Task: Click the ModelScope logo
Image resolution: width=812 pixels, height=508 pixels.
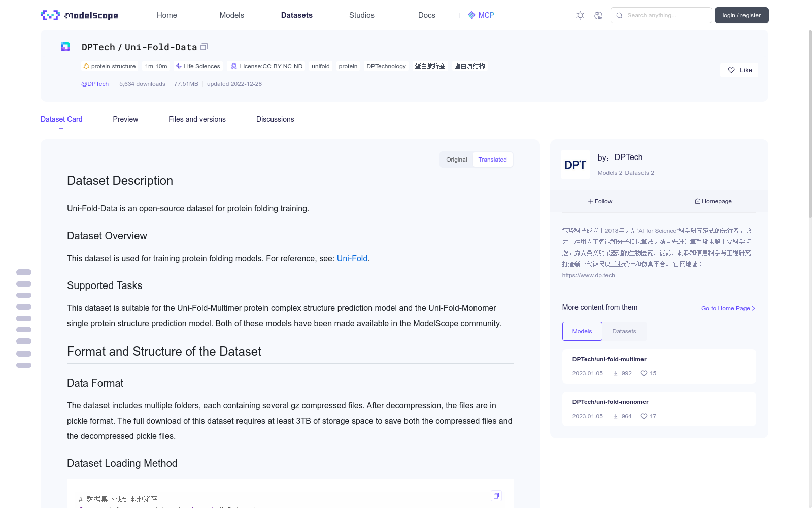Action: 79,15
